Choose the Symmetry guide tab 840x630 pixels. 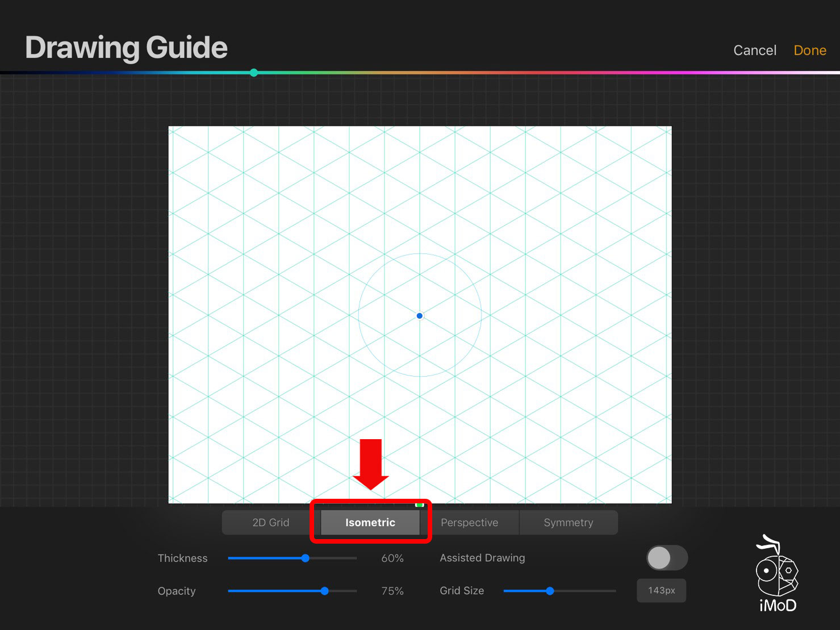(568, 523)
